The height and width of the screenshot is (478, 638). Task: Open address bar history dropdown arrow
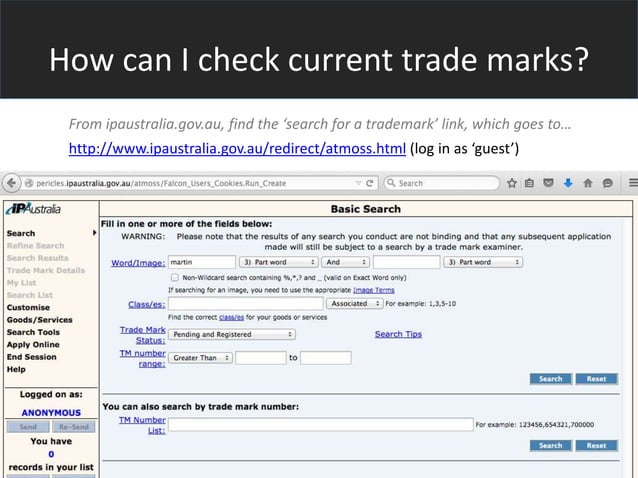pyautogui.click(x=358, y=183)
